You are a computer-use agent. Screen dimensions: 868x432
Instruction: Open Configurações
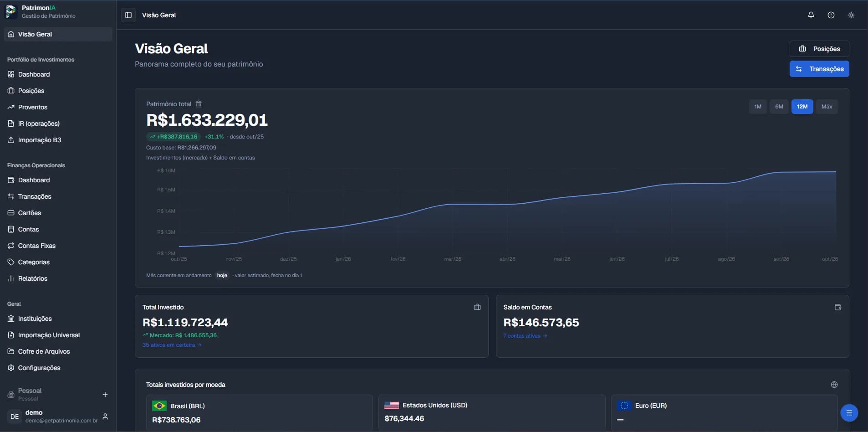click(x=58, y=368)
